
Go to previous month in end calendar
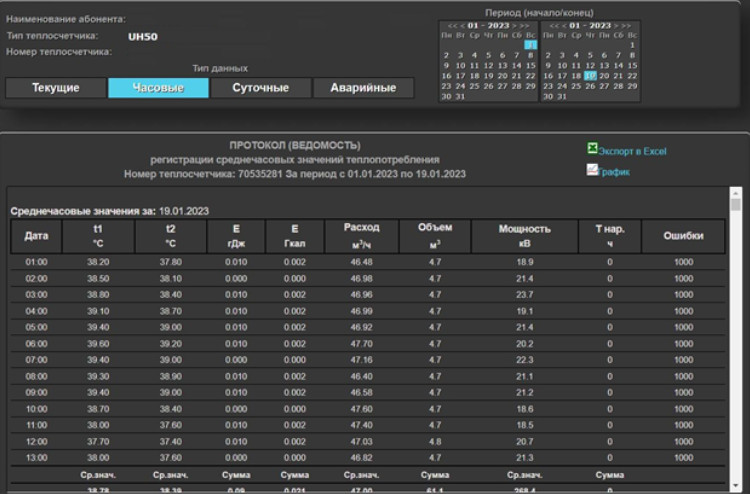click(564, 26)
